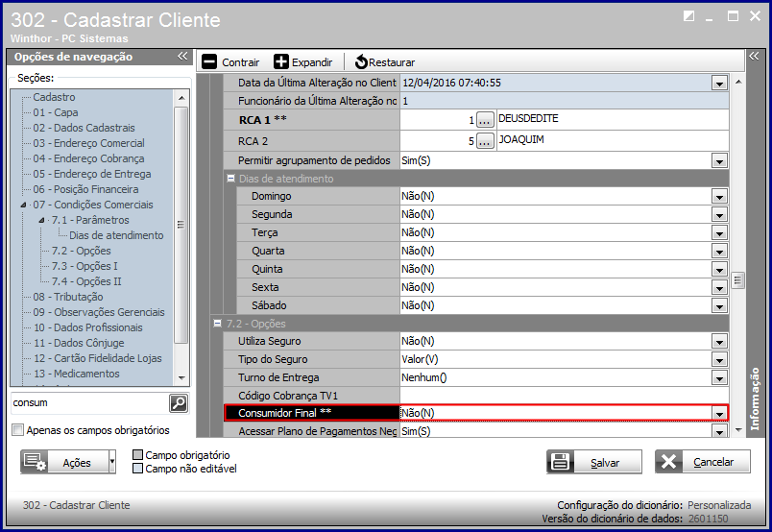The image size is (772, 532).
Task: Open Permitir agrupamento de pedidos dropdown
Action: point(719,160)
